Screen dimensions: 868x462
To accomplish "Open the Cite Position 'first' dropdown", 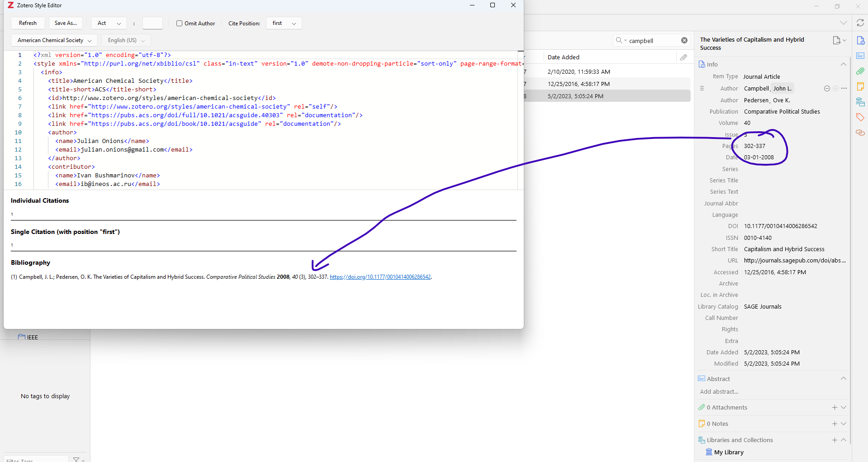I will pos(284,23).
